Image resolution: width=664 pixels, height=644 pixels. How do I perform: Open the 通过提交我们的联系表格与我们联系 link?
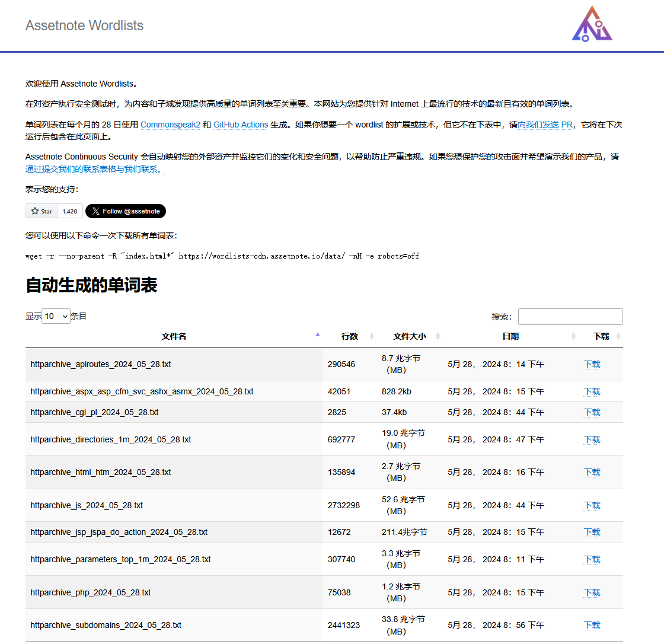coord(94,169)
